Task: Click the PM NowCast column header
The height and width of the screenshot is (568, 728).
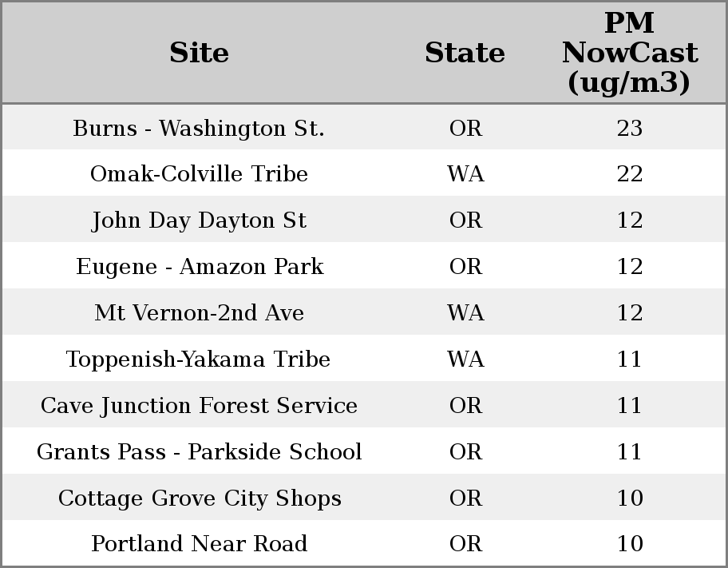Action: click(629, 53)
